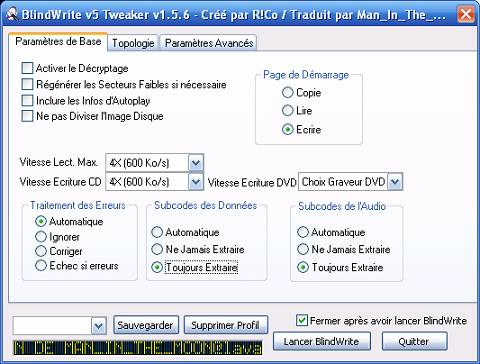Click the empty profile name field
The width and height of the screenshot is (480, 364).
pos(52,326)
